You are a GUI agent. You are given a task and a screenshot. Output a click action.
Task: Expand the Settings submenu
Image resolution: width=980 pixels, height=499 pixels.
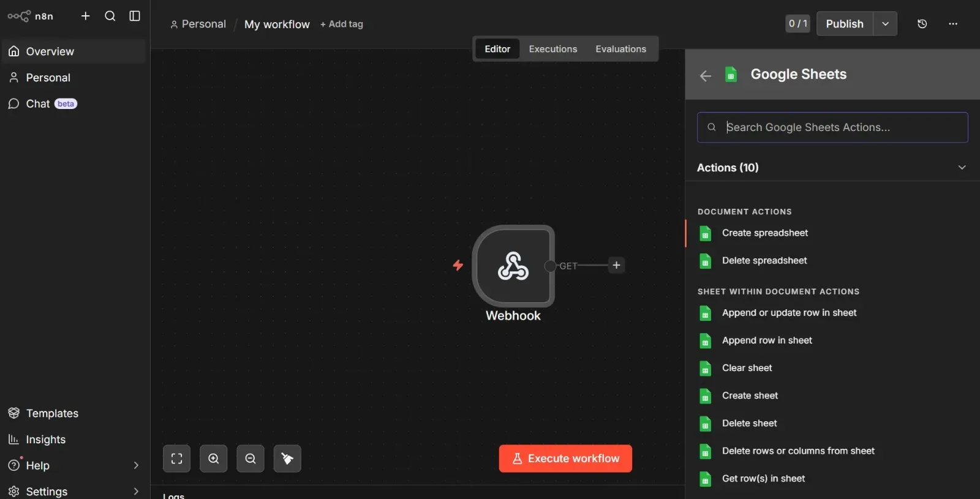(x=136, y=491)
